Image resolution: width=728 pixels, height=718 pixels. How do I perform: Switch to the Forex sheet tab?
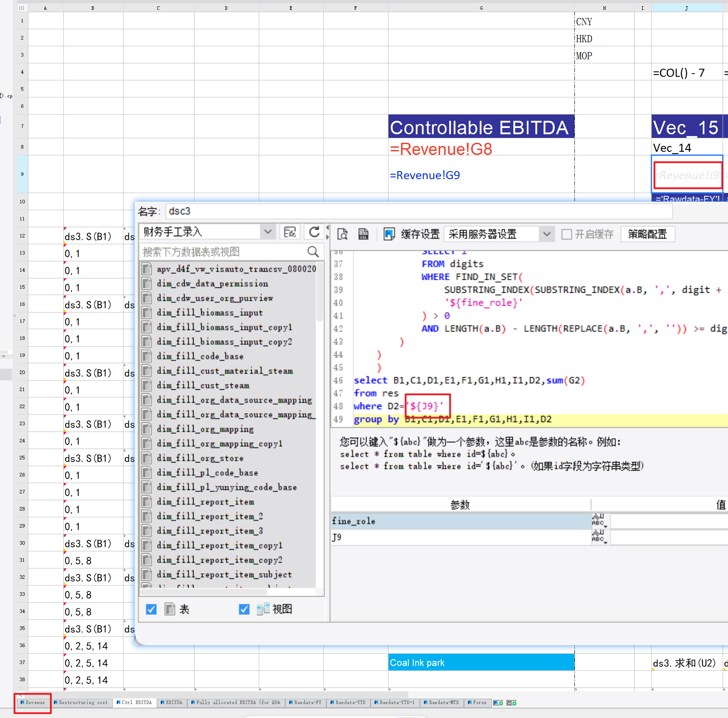[x=477, y=703]
